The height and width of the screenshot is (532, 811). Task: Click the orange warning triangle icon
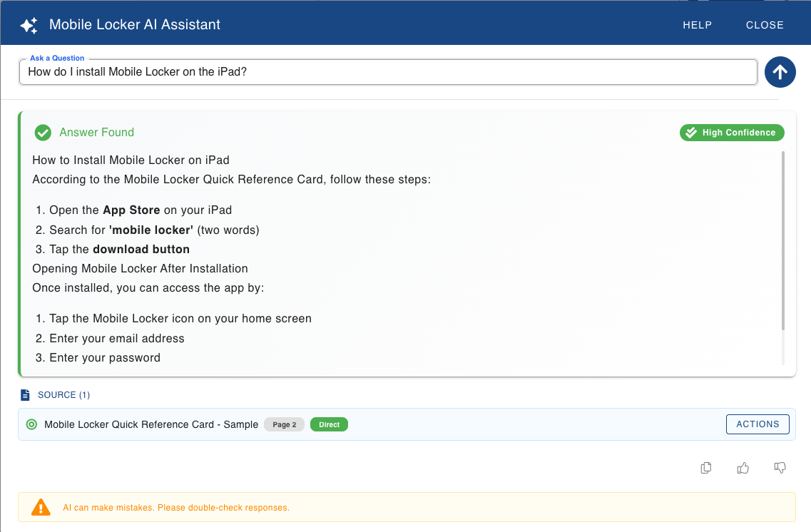point(41,507)
